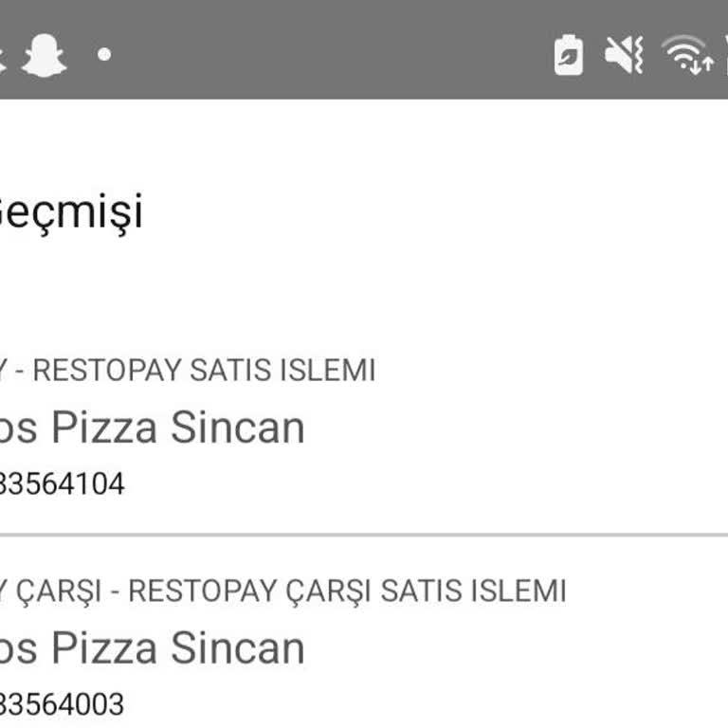This screenshot has height=728, width=728.
Task: Tap the Wi-Fi signal icon
Action: (684, 50)
